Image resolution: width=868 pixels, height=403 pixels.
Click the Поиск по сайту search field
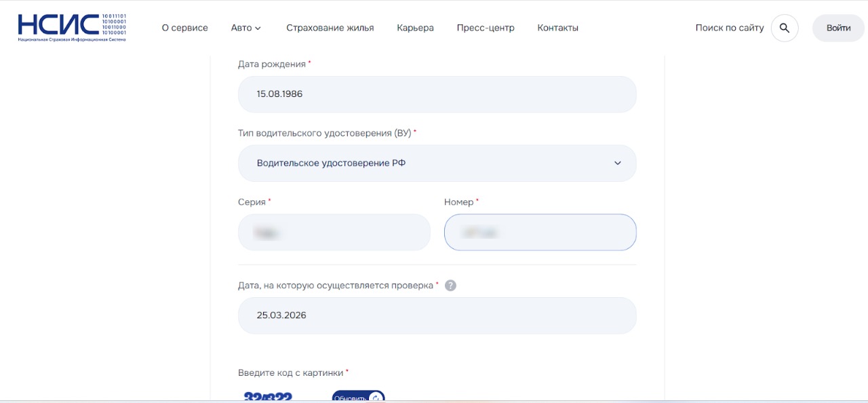pyautogui.click(x=729, y=28)
